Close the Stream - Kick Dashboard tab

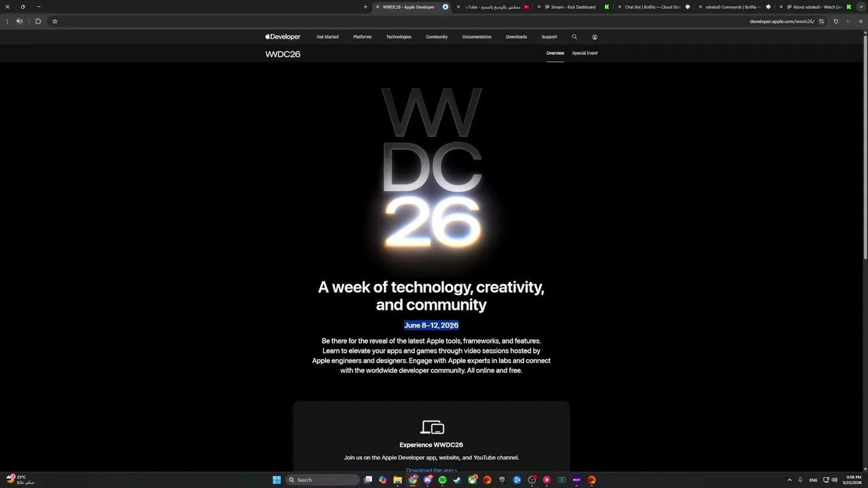pyautogui.click(x=539, y=7)
